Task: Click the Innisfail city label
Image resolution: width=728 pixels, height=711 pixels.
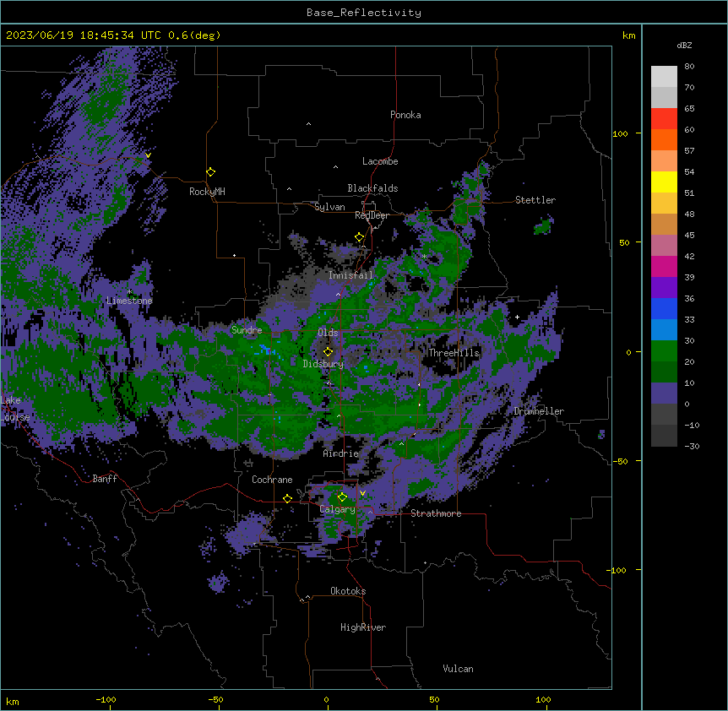Action: (x=350, y=275)
